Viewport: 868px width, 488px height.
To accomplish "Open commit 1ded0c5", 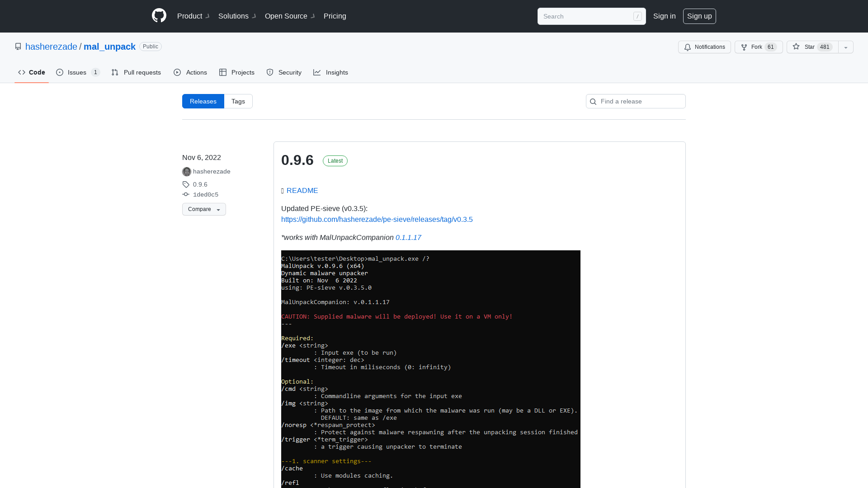I will pos(206,195).
